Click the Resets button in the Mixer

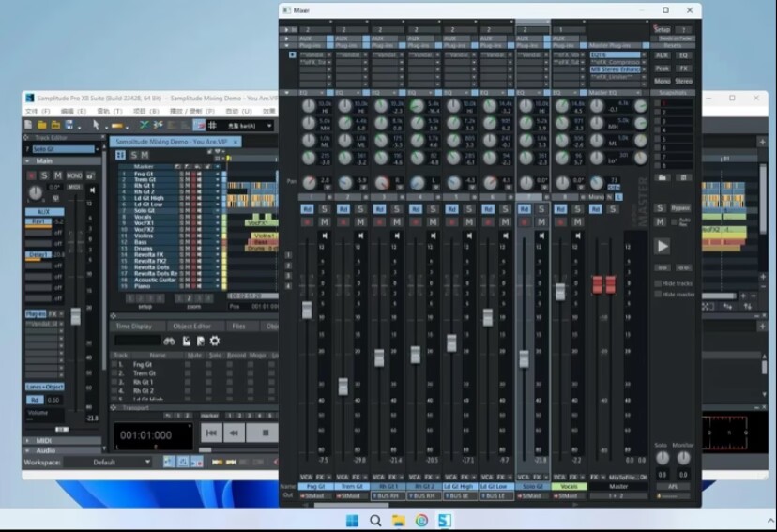673,45
